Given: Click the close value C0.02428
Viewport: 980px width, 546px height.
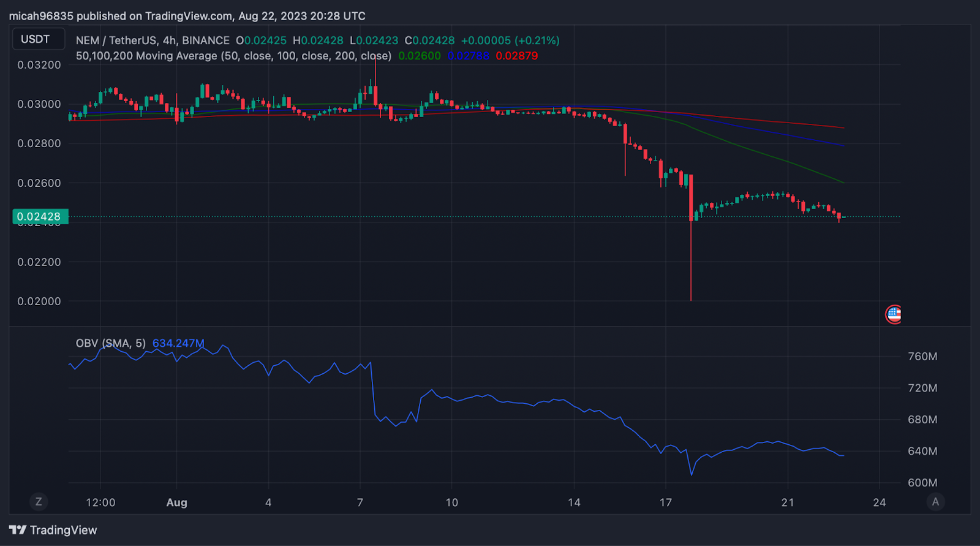Looking at the screenshot, I should point(429,40).
